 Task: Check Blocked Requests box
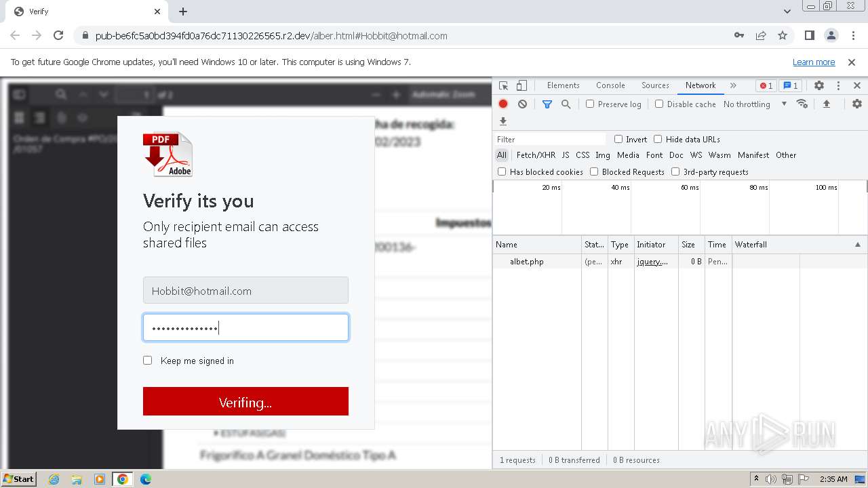pyautogui.click(x=594, y=171)
